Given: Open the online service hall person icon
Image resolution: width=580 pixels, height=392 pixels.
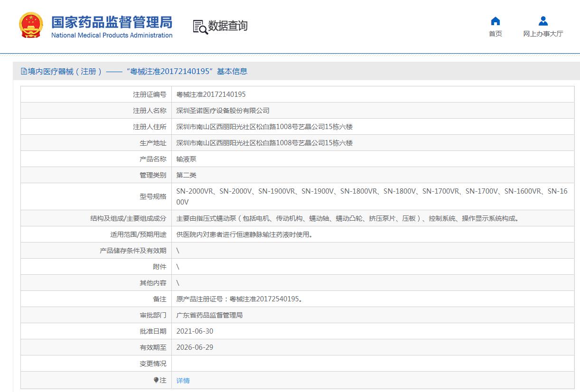Looking at the screenshot, I should point(543,21).
